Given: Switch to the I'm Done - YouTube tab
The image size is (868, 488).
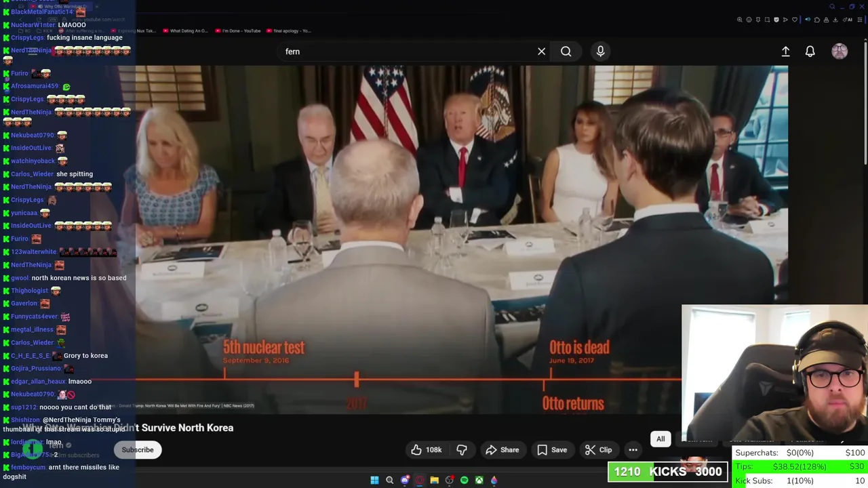Looking at the screenshot, I should 237,30.
